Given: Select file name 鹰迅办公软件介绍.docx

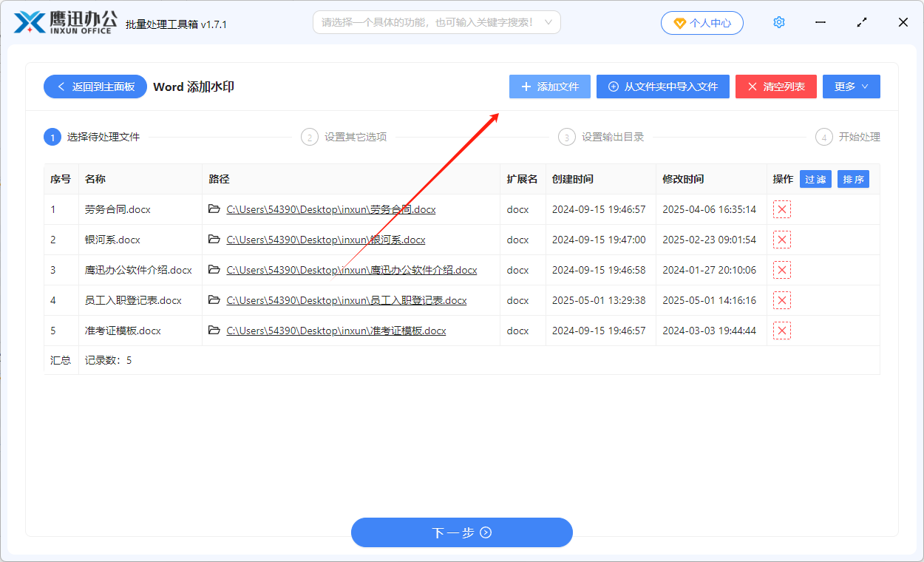Looking at the screenshot, I should 138,270.
